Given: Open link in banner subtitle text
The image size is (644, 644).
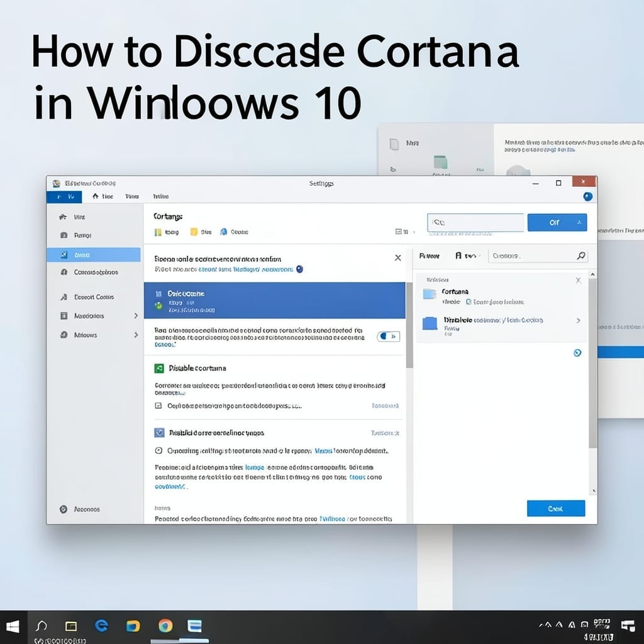Looking at the screenshot, I should (x=246, y=269).
